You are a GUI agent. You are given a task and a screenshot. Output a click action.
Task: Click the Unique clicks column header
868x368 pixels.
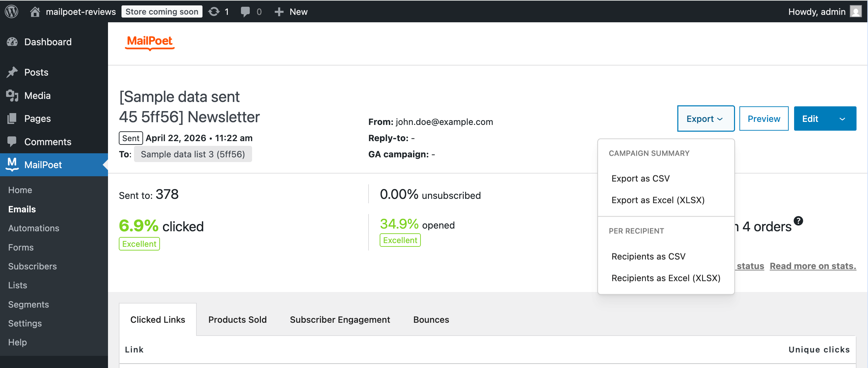(819, 349)
